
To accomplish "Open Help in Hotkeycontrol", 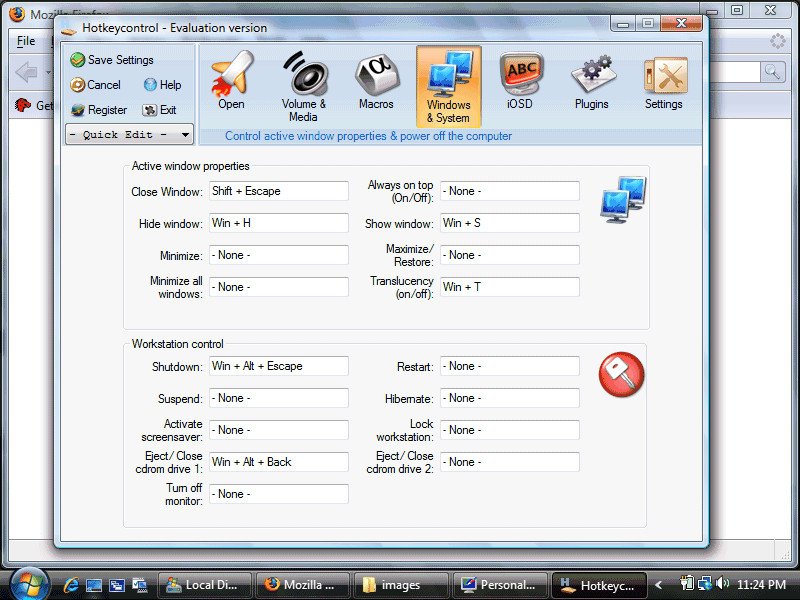I will point(162,85).
